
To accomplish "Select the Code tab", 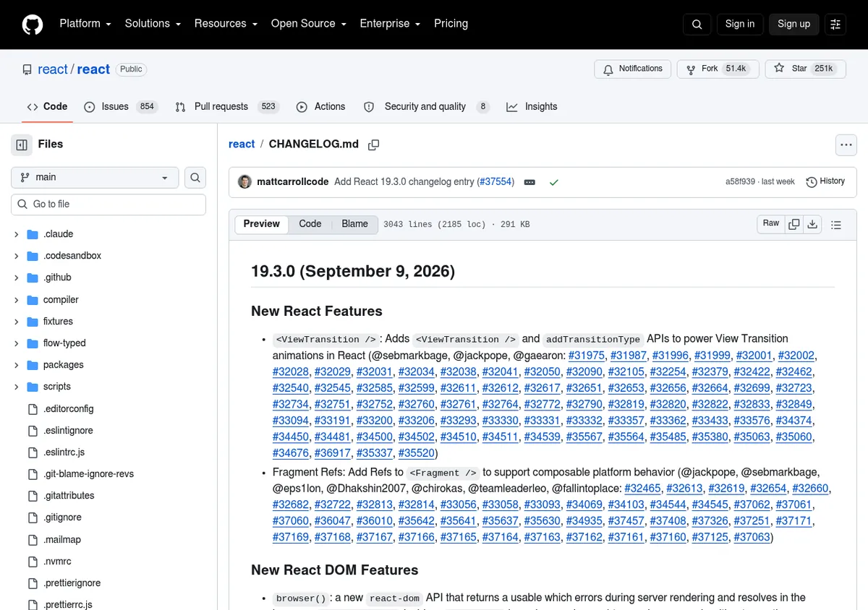I will (47, 106).
